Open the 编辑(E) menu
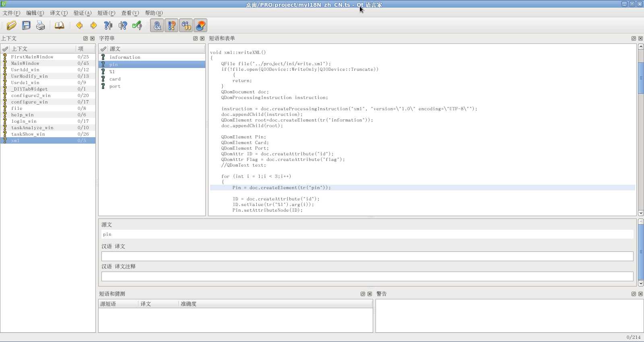The image size is (644, 342). [x=35, y=13]
